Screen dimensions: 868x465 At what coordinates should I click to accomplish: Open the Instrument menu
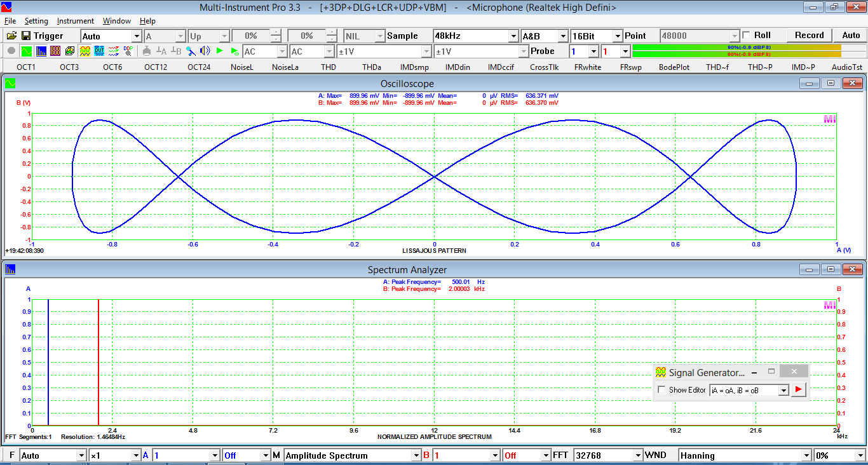click(x=76, y=21)
